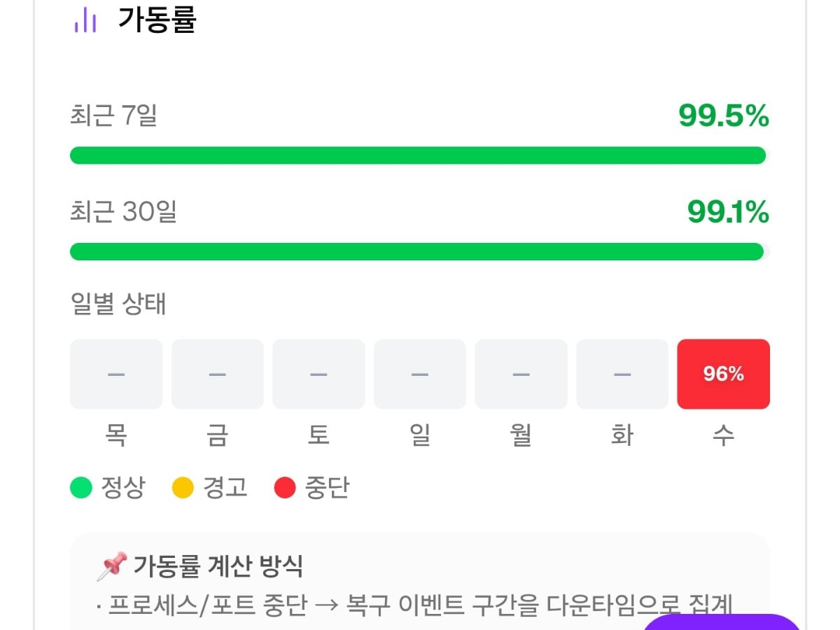Click the 최근 7일 green progress bar

coord(419,155)
